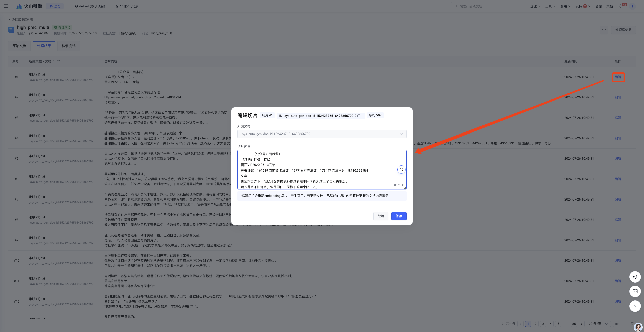Image resolution: width=644 pixels, height=332 pixels.
Task: Click 保存 to save the slice
Action: [399, 216]
